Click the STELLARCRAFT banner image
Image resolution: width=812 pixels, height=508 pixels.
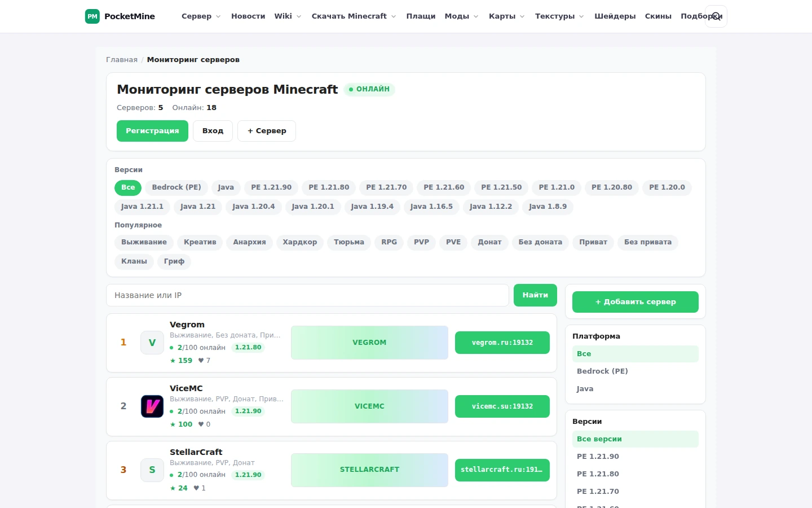pos(369,470)
